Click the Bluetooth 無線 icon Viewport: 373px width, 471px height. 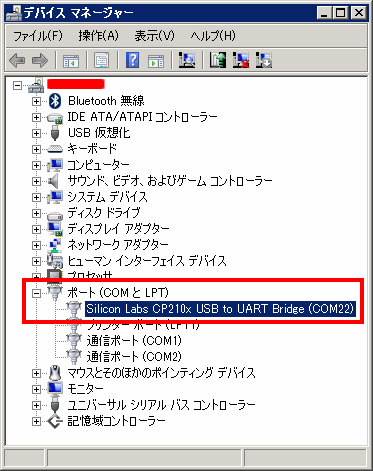click(55, 101)
